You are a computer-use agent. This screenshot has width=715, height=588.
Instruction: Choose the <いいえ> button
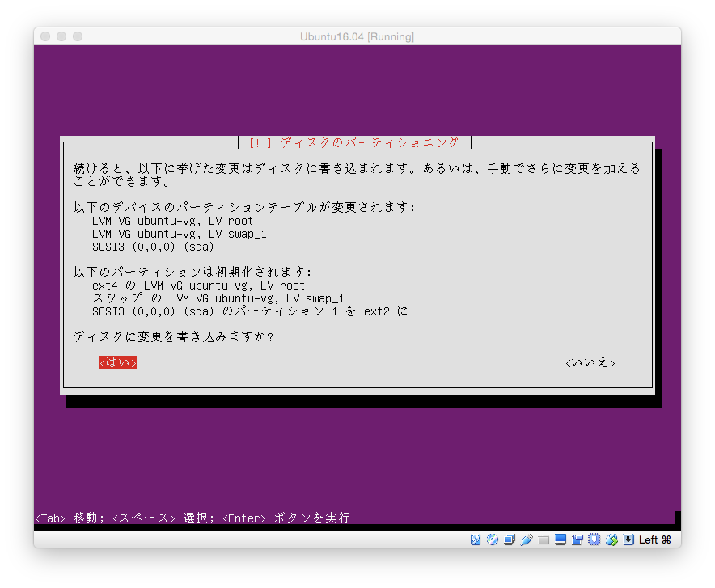(x=590, y=363)
